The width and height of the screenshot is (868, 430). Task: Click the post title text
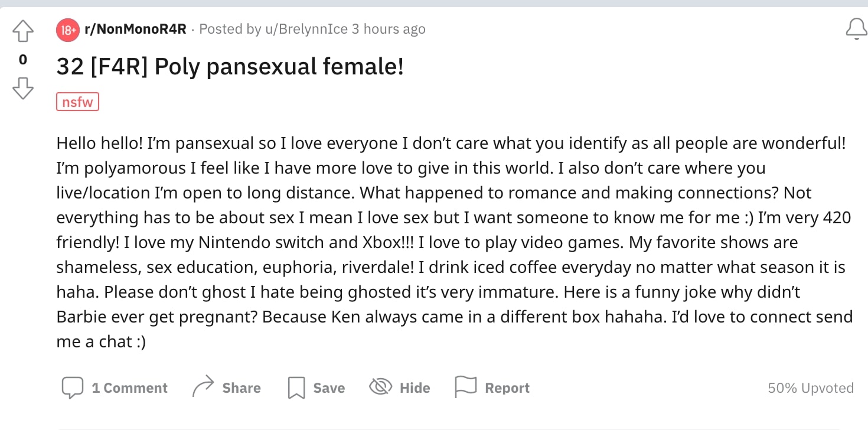coord(230,67)
